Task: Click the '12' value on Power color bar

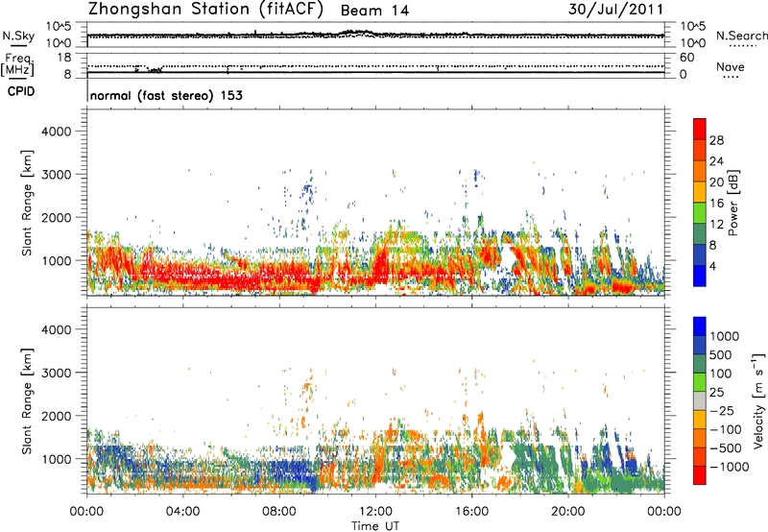Action: 716,225
